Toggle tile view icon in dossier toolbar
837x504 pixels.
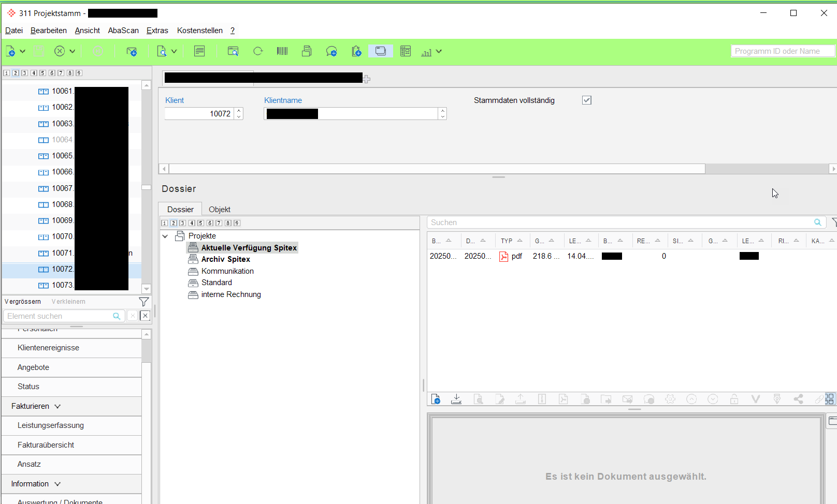coord(829,399)
